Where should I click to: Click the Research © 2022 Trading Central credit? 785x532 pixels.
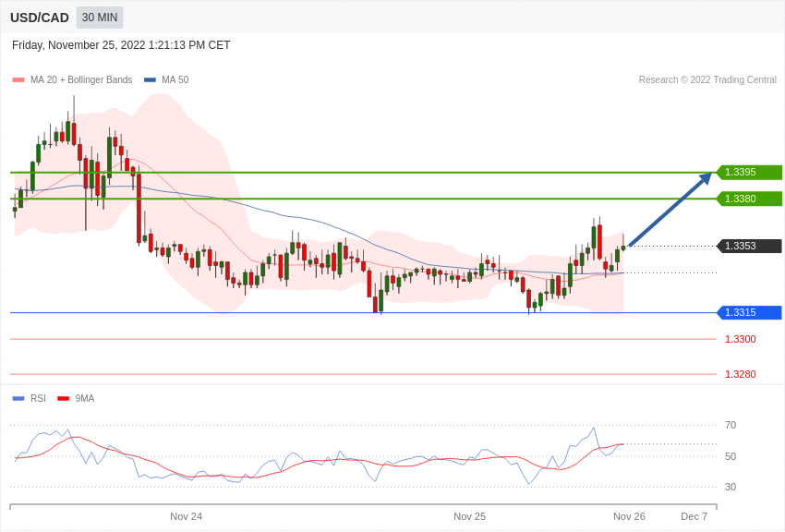[707, 80]
